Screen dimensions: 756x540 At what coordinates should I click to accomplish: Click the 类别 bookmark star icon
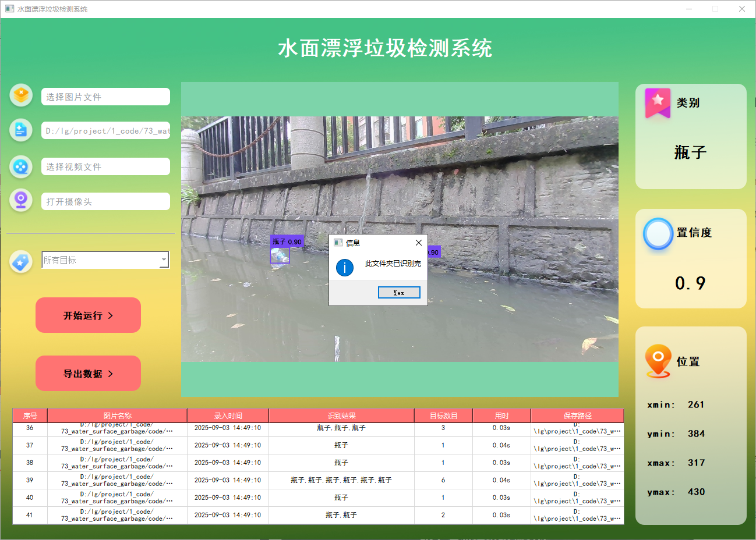tap(658, 103)
